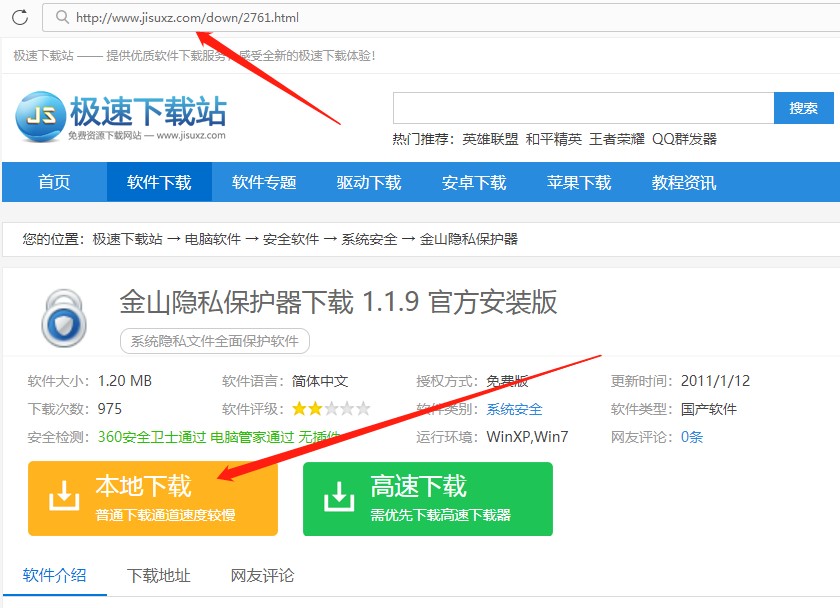Click the green 高速下载 button
Image resolution: width=840 pixels, height=608 pixels.
pyautogui.click(x=428, y=499)
